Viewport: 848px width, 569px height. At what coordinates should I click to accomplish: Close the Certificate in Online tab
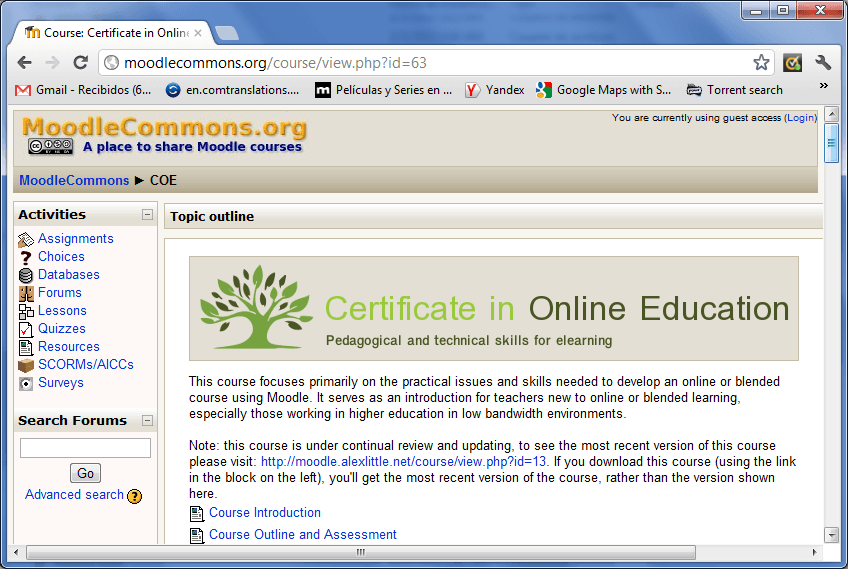(x=198, y=33)
